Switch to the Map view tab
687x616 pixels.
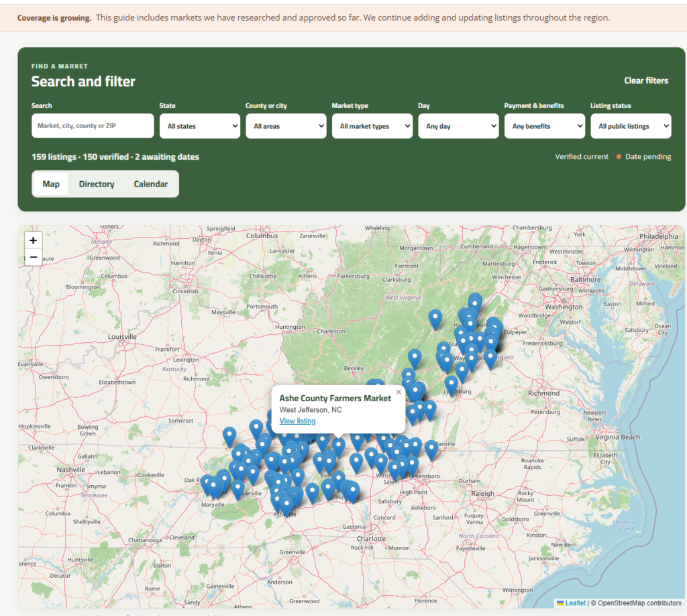click(x=51, y=184)
